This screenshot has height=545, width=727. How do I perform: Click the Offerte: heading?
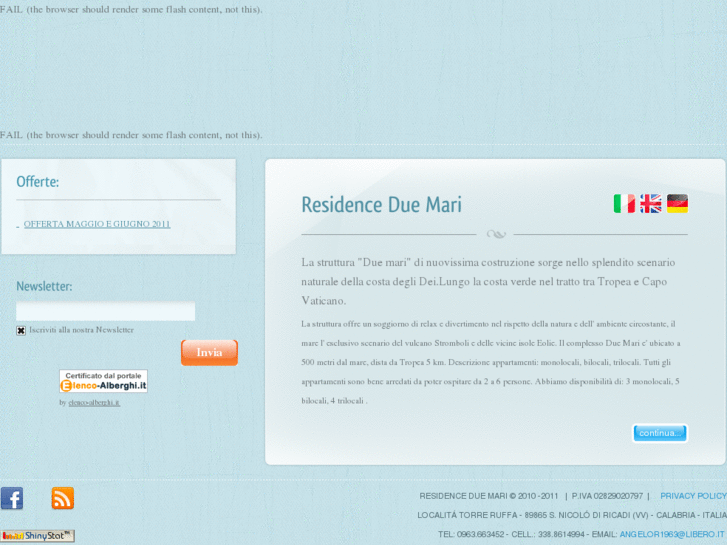[38, 181]
